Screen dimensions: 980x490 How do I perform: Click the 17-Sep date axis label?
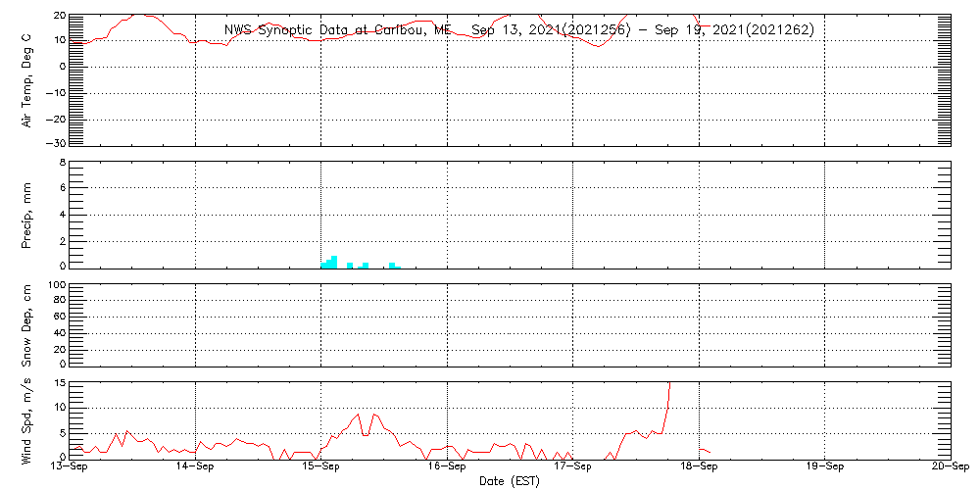point(572,466)
